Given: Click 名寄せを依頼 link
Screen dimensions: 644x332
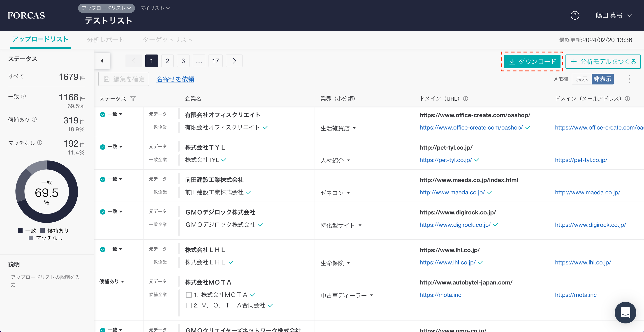Looking at the screenshot, I should click(175, 79).
